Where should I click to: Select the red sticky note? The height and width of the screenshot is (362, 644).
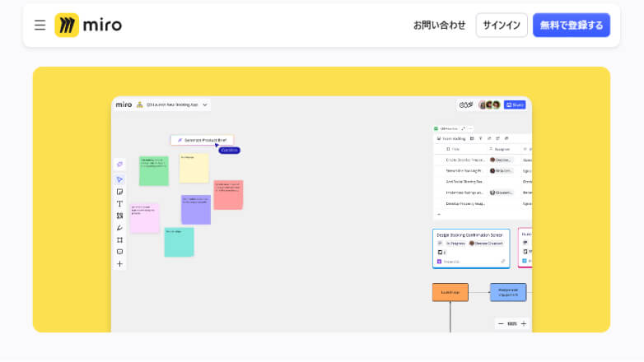tap(228, 195)
